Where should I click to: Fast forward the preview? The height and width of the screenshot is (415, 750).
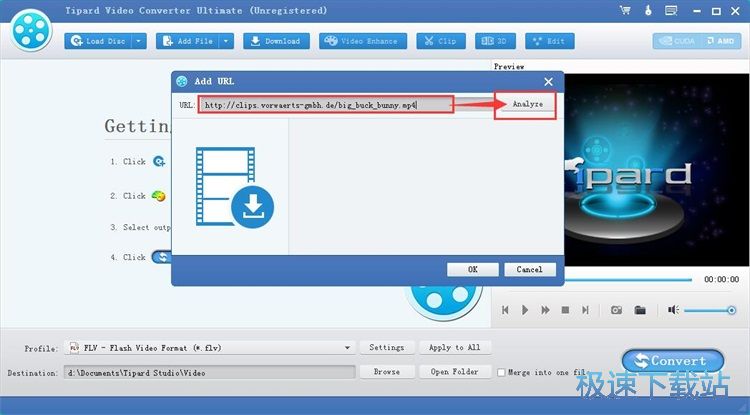click(x=545, y=310)
